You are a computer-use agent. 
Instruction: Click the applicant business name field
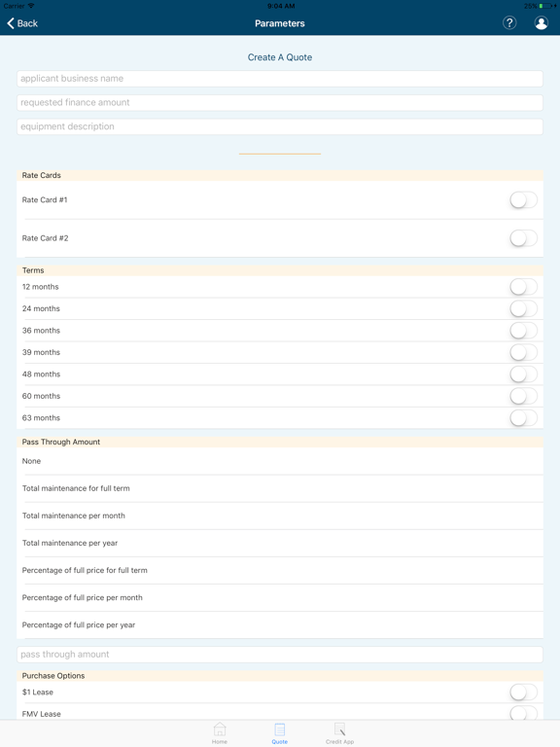pos(280,79)
